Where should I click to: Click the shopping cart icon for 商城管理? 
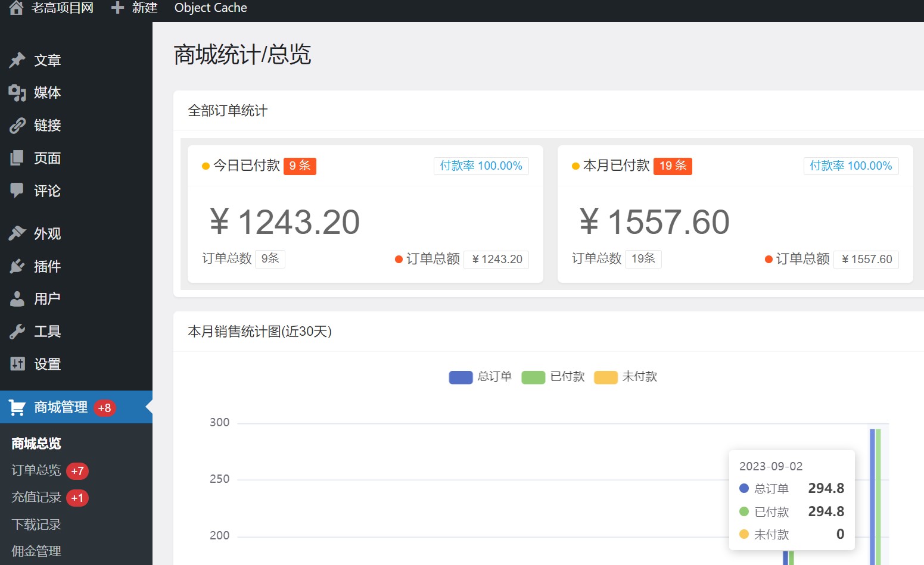(x=17, y=407)
